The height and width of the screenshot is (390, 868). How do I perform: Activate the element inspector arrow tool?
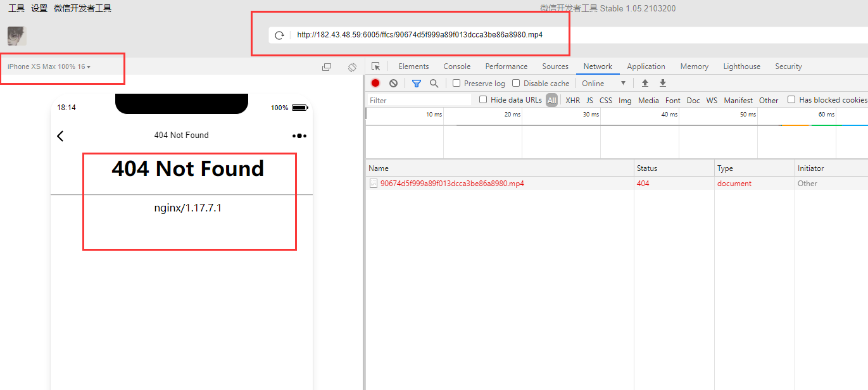click(375, 66)
